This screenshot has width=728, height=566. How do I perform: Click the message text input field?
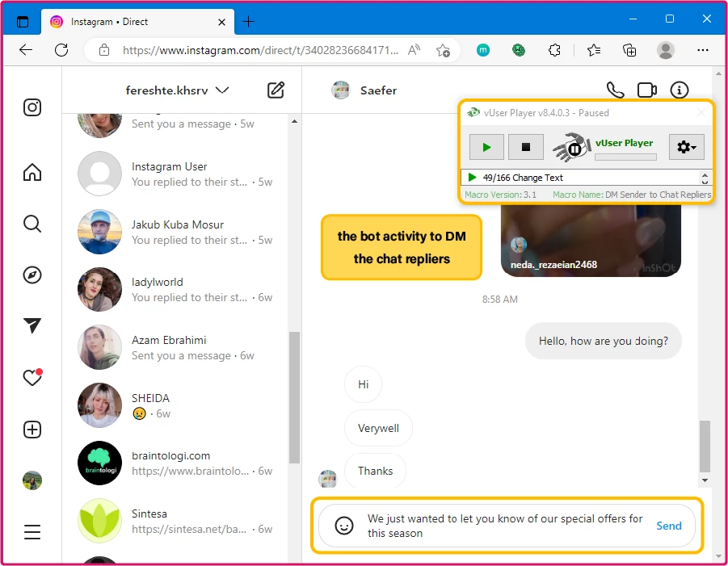tap(505, 526)
